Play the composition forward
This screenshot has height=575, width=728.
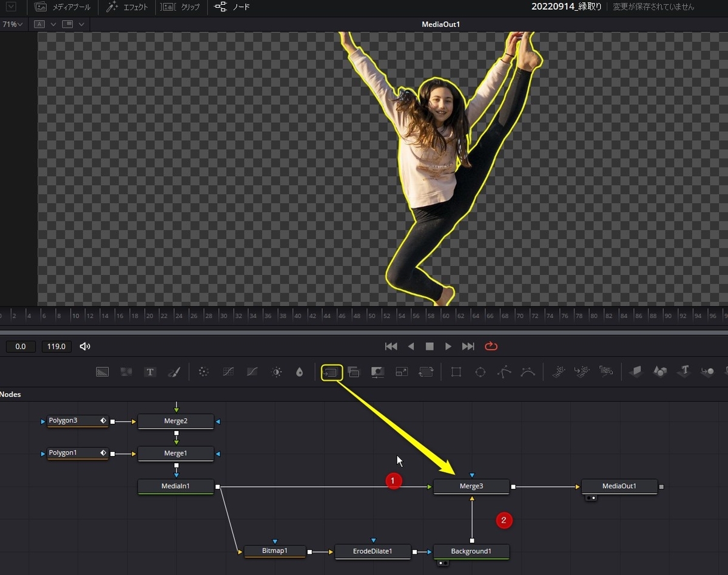pos(448,346)
